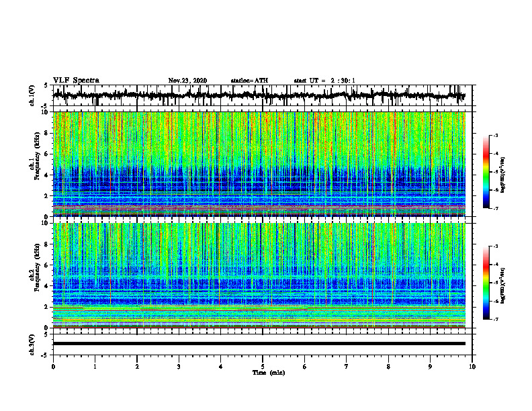The width and height of the screenshot is (532, 411).
Task: Click the ch.2 'Frequency (kHz)' axis label
Action: pyautogui.click(x=37, y=267)
